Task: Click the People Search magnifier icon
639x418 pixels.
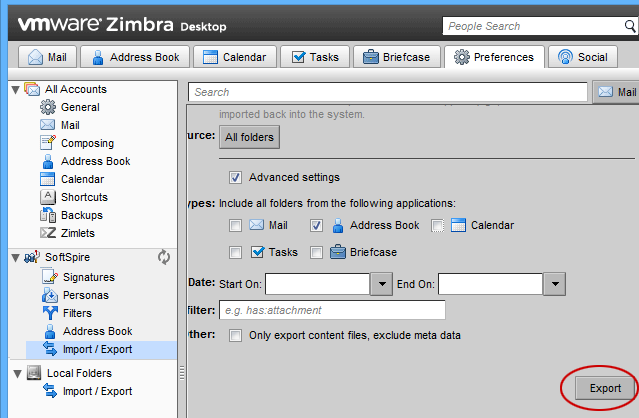Action: (630, 26)
